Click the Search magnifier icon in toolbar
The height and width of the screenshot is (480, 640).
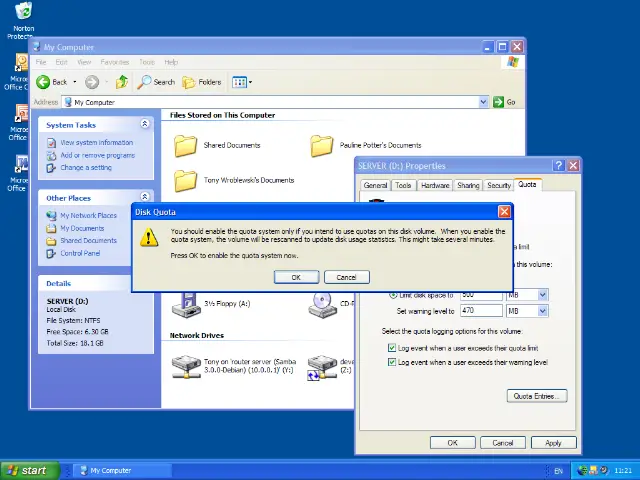coord(144,82)
